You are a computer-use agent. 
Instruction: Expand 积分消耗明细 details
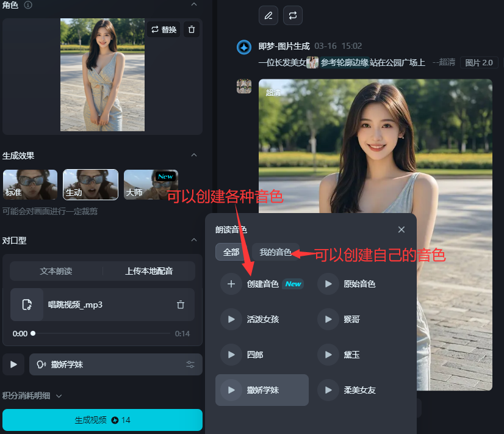[32, 396]
